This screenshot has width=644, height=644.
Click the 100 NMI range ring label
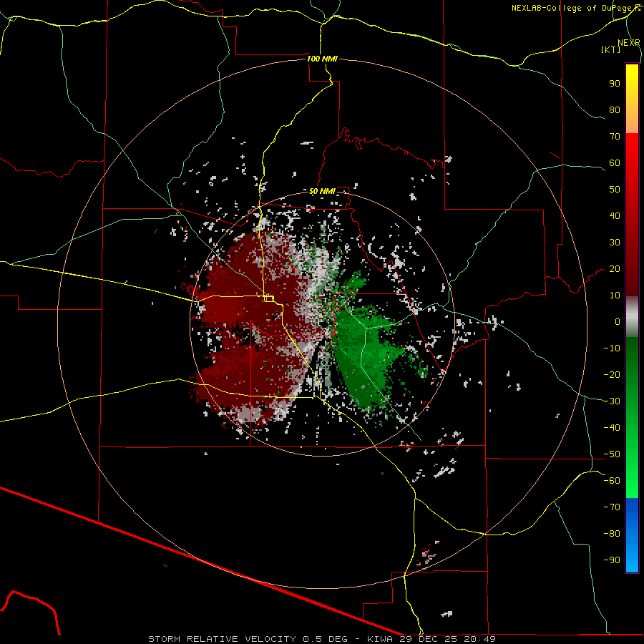coord(322,59)
